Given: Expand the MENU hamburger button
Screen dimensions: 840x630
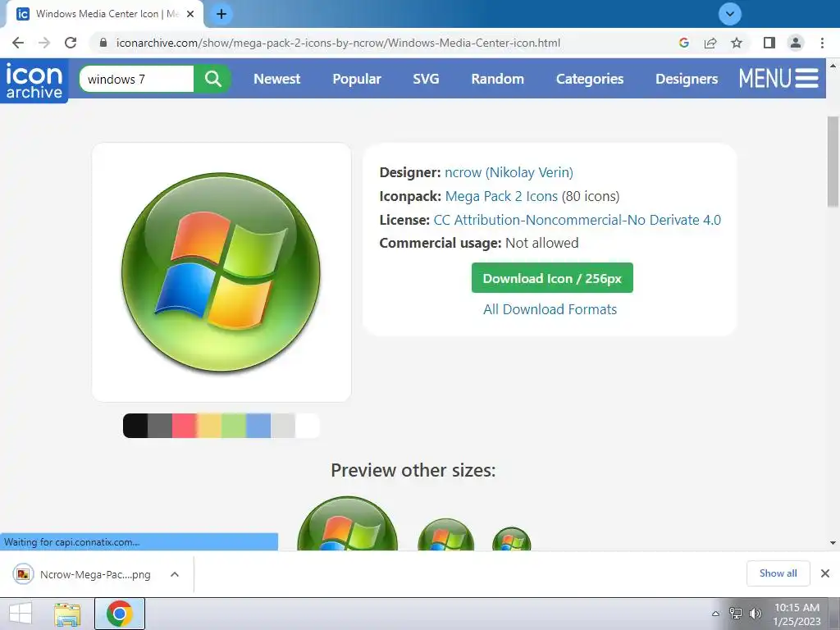Looking at the screenshot, I should tap(779, 78).
